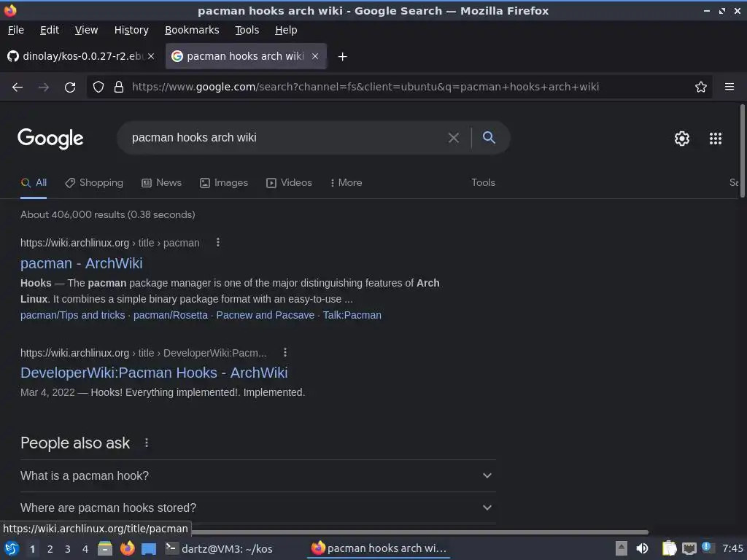Open options for pacman - ArchWiki result
747x560 pixels.
click(x=217, y=242)
